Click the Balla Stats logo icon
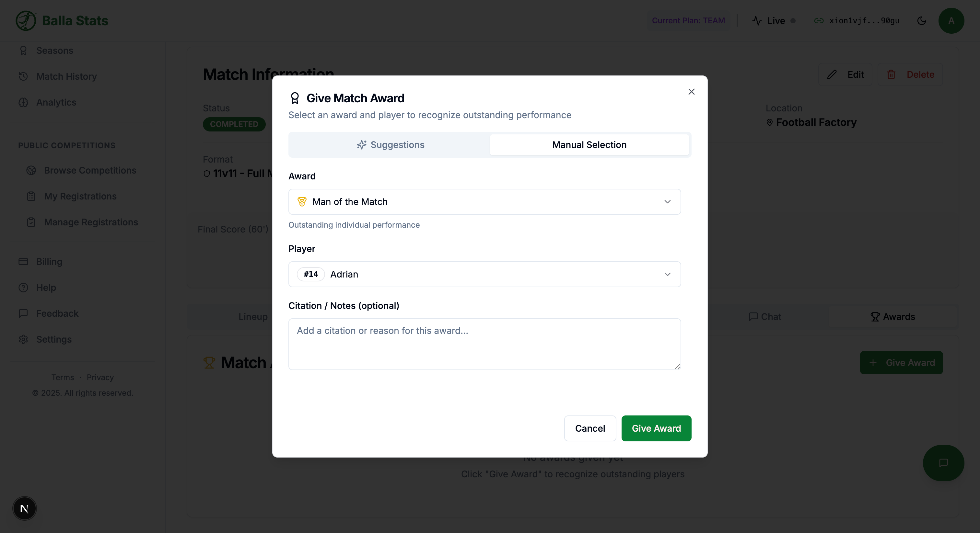This screenshot has width=980, height=533. (x=26, y=20)
